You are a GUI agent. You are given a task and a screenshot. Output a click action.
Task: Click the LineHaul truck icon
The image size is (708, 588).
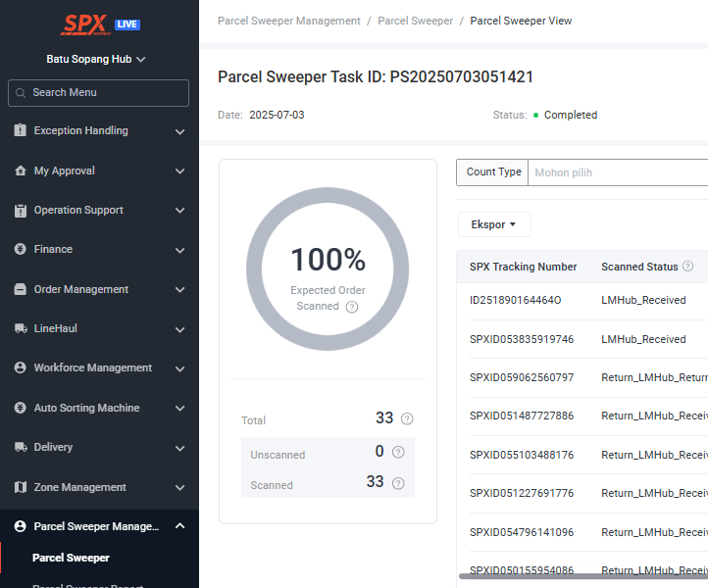[x=21, y=328]
